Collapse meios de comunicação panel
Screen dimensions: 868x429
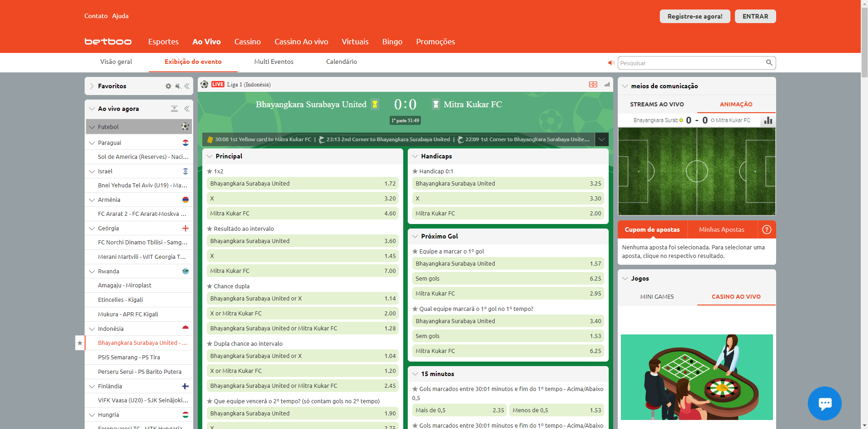pyautogui.click(x=625, y=86)
